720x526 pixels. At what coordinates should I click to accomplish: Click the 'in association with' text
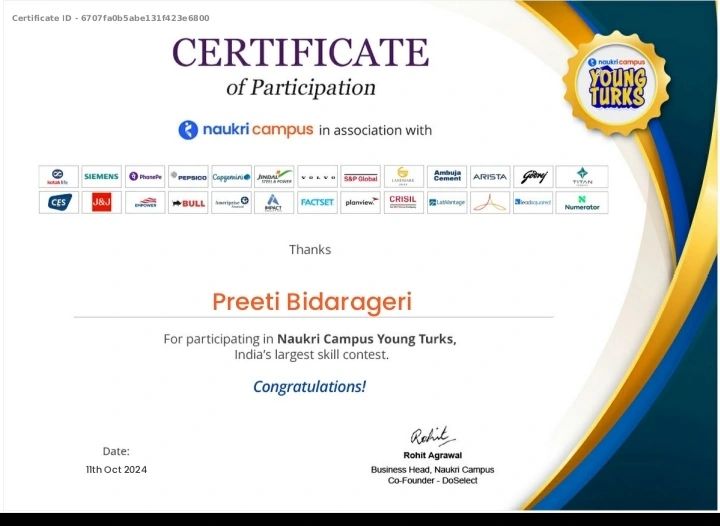coord(375,130)
